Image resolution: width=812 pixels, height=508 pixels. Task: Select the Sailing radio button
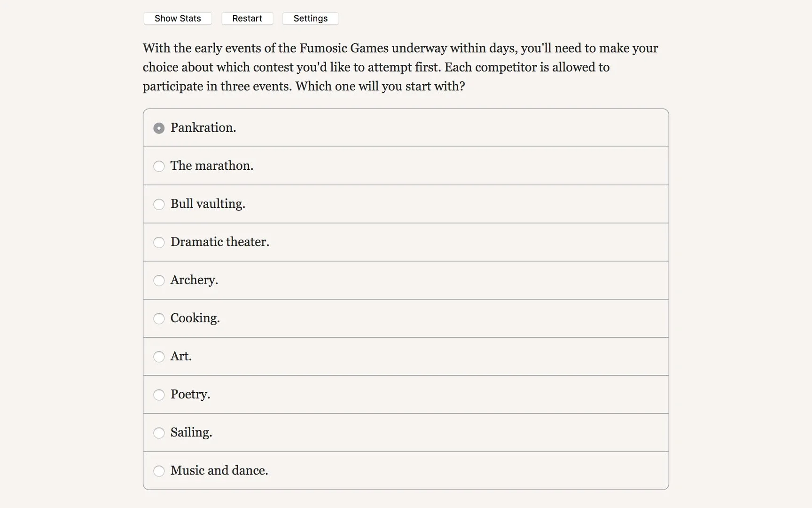(x=159, y=433)
